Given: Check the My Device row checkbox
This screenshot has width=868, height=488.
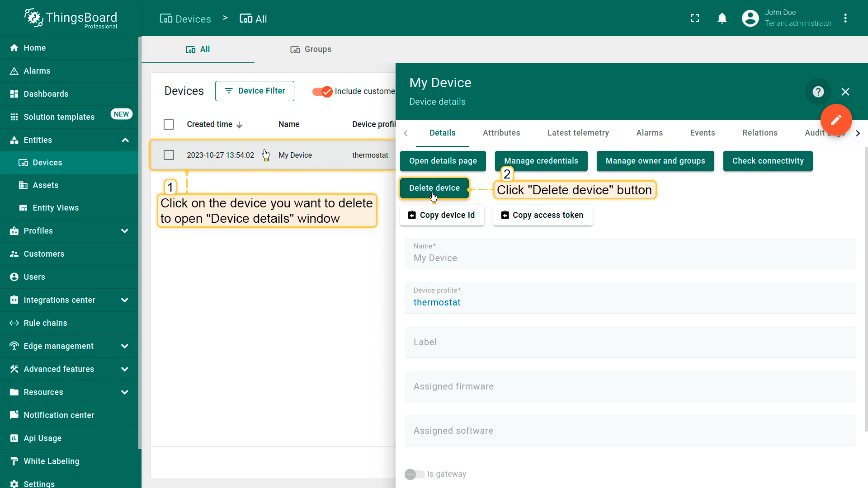Looking at the screenshot, I should click(169, 155).
